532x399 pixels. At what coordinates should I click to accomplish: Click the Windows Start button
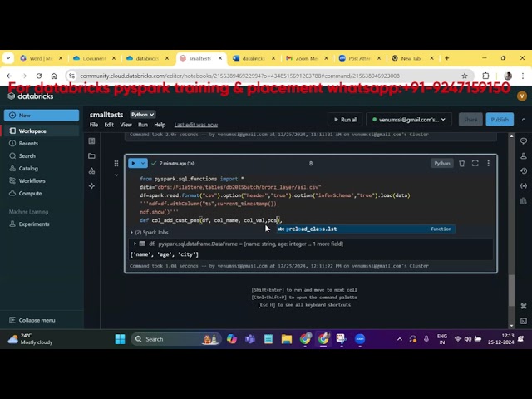tap(120, 339)
